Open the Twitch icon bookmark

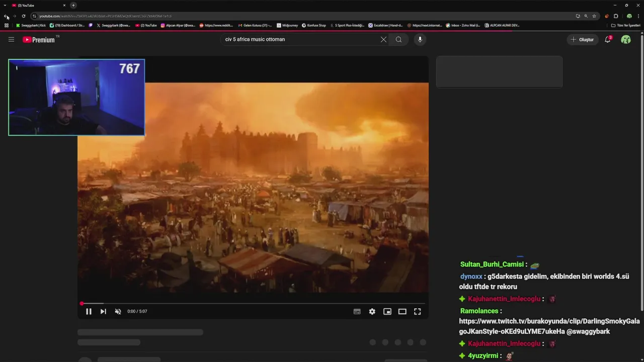(x=91, y=25)
